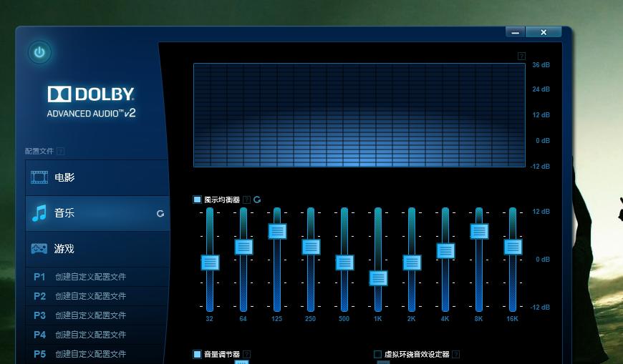Viewport: 623px width, 364px height.
Task: Enable the 虚拟环绕音效设定器 checkbox
Action: (378, 354)
